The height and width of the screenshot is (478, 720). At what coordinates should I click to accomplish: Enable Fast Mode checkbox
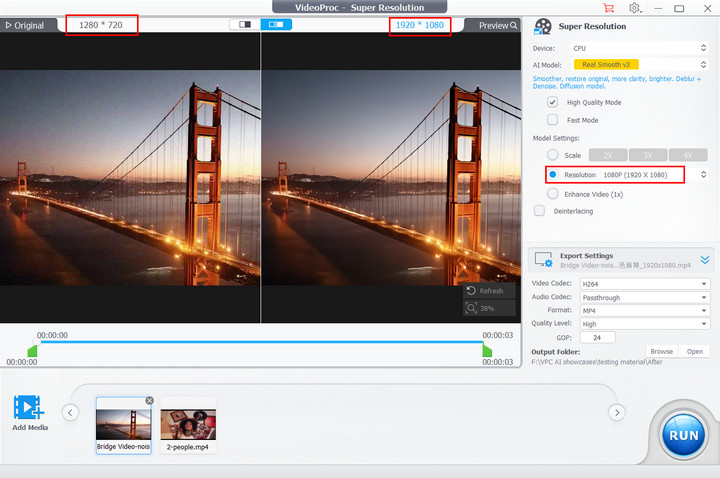552,120
